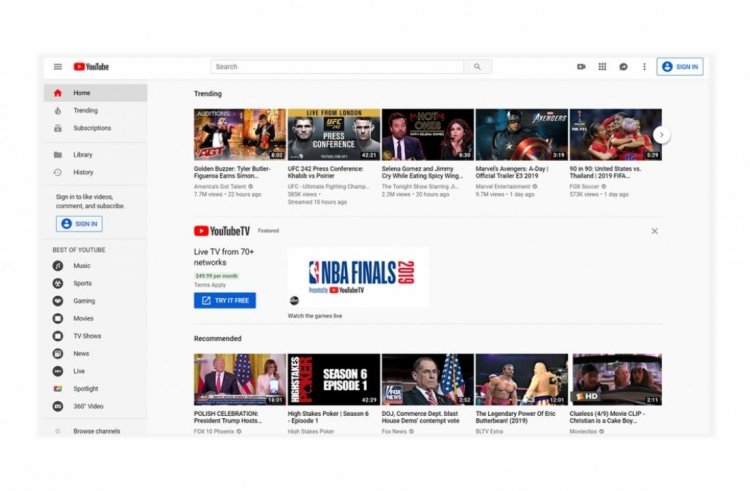The image size is (750, 491).
Task: Open the Selena Gomez Hot Ones thumbnail
Action: click(x=428, y=134)
